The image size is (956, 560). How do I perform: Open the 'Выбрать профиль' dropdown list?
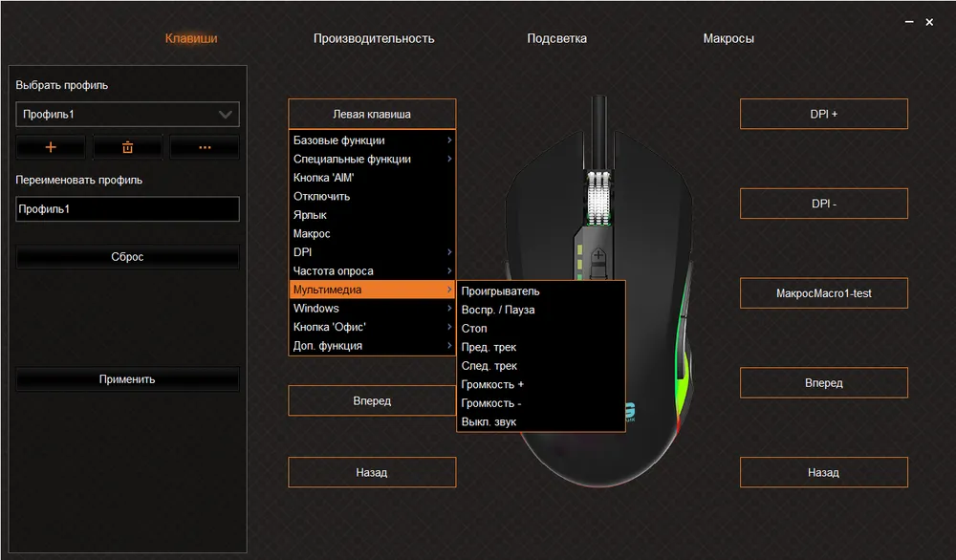pyautogui.click(x=127, y=115)
